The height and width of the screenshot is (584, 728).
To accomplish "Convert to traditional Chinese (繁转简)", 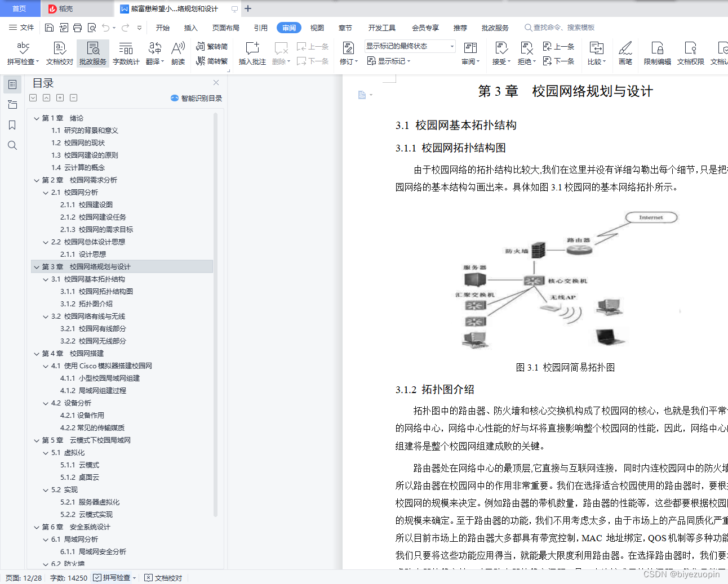I will click(212, 46).
